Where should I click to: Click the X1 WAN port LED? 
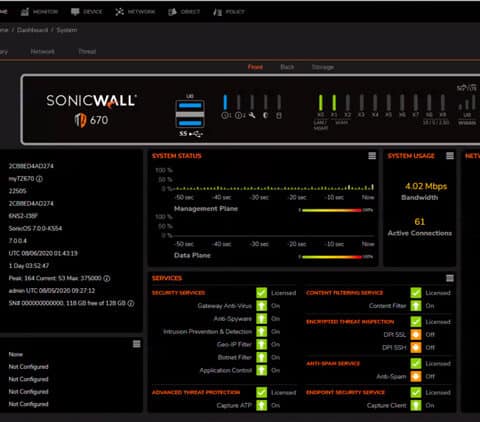coord(334,102)
